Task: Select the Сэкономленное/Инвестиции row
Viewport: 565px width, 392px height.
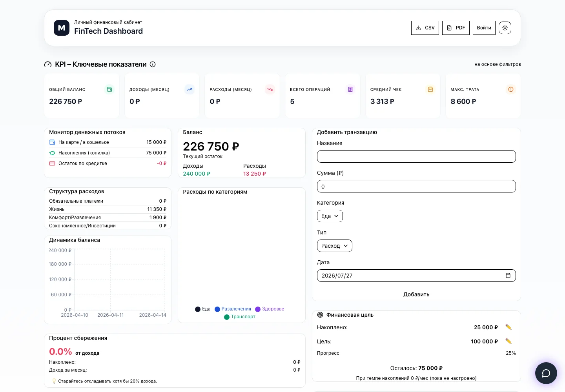Action: tap(108, 226)
